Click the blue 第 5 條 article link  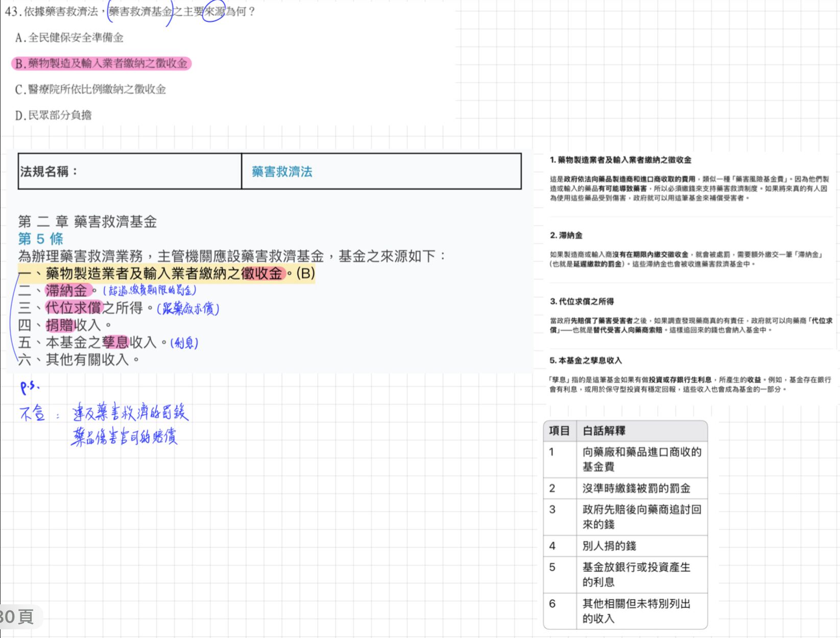tap(41, 239)
